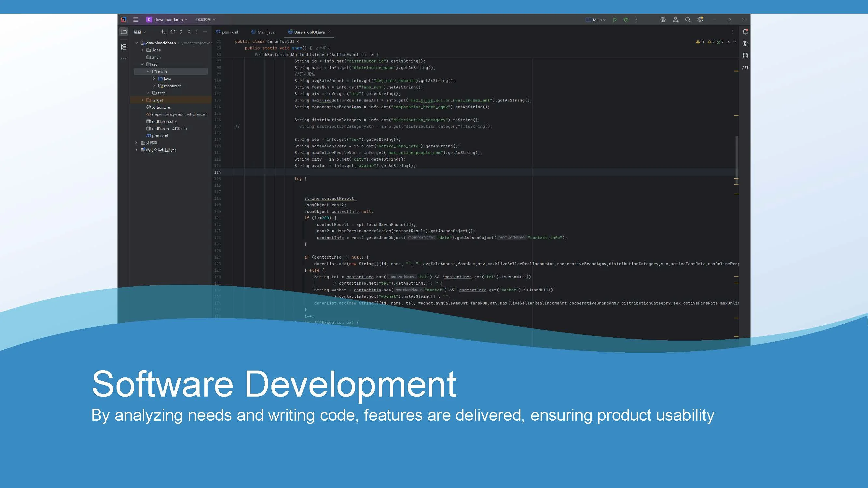868x488 pixels.
Task: Click 'String contactResult;' declaration
Action: [330, 198]
